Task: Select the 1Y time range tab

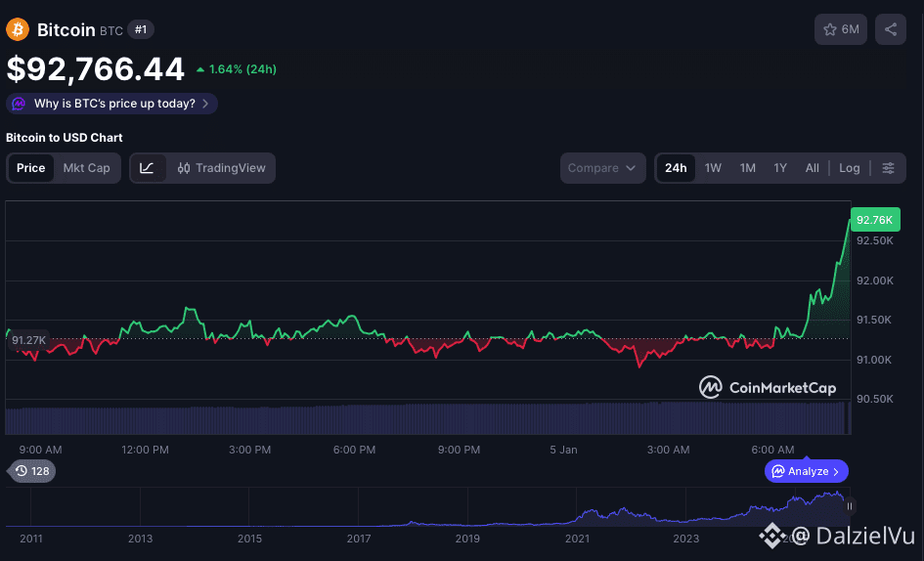Action: (x=780, y=168)
